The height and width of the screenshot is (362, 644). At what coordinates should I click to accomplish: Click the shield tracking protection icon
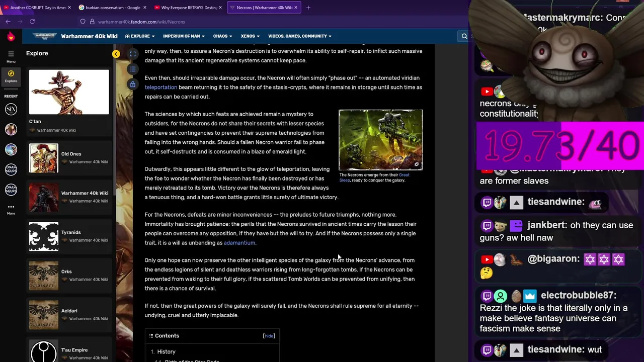tap(83, 22)
